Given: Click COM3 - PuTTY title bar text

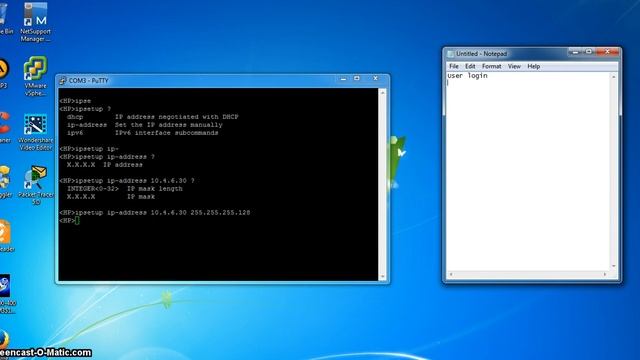Looking at the screenshot, I should pos(89,81).
